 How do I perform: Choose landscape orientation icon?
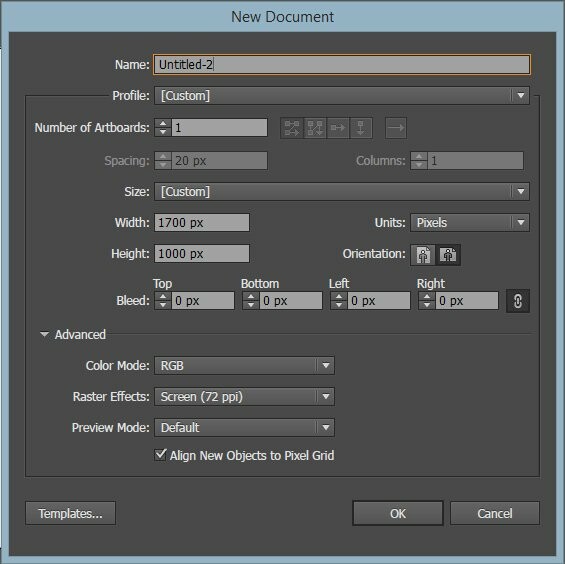click(448, 255)
